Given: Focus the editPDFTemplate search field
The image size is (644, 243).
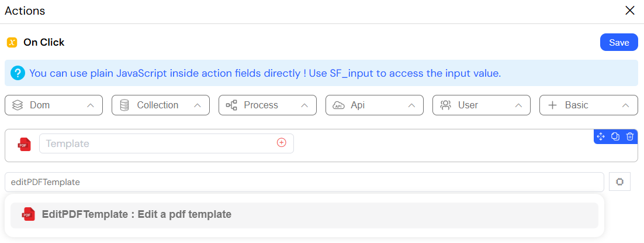Looking at the screenshot, I should (x=304, y=182).
